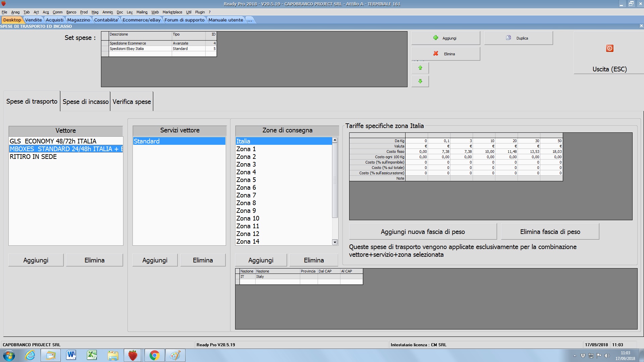Click Elimina under Servizi vettore
Screen dimensions: 644x362
coord(203,260)
